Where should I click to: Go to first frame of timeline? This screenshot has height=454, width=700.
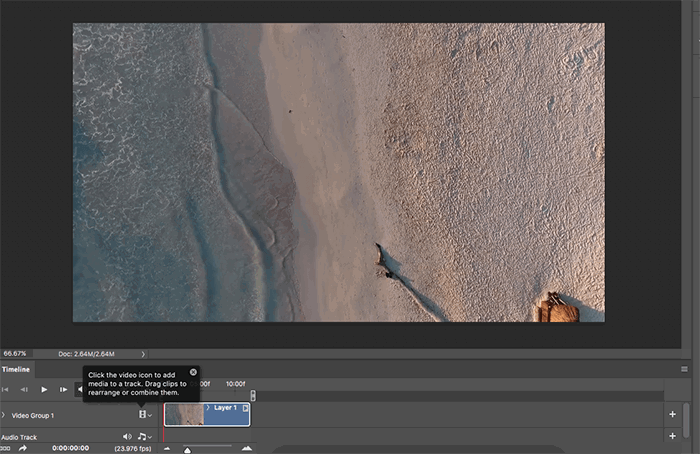(x=5, y=390)
